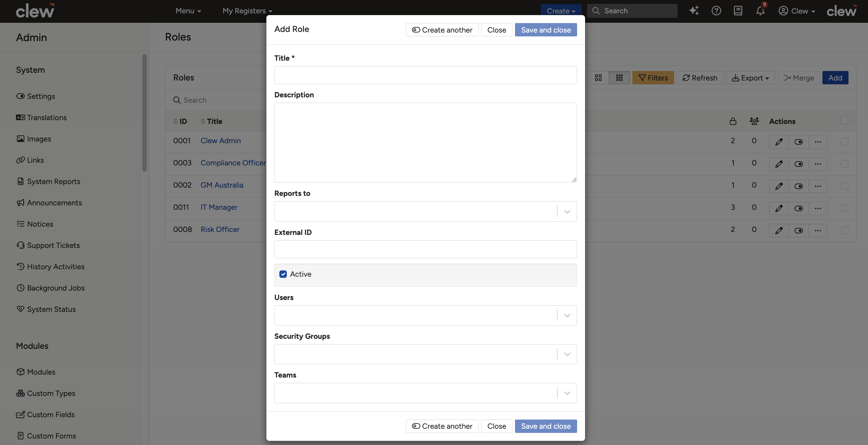Edit the Clew Admin role pencil icon
Image resolution: width=868 pixels, height=445 pixels.
click(x=779, y=142)
